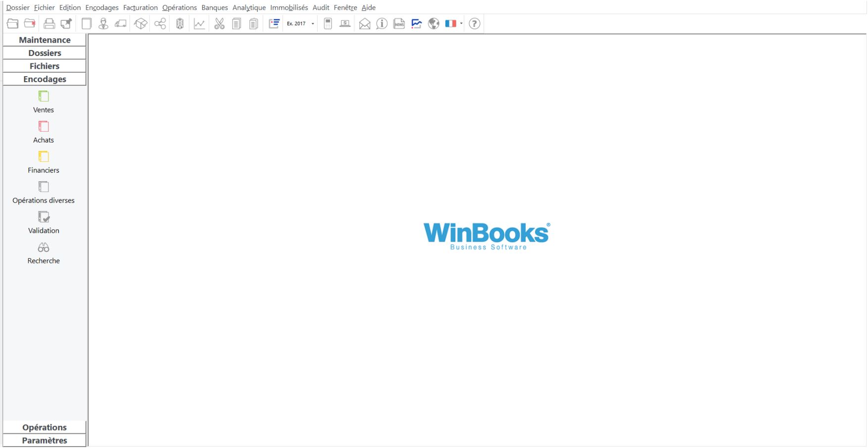Click the open envelope mail icon
The width and height of the screenshot is (868, 448).
point(365,23)
